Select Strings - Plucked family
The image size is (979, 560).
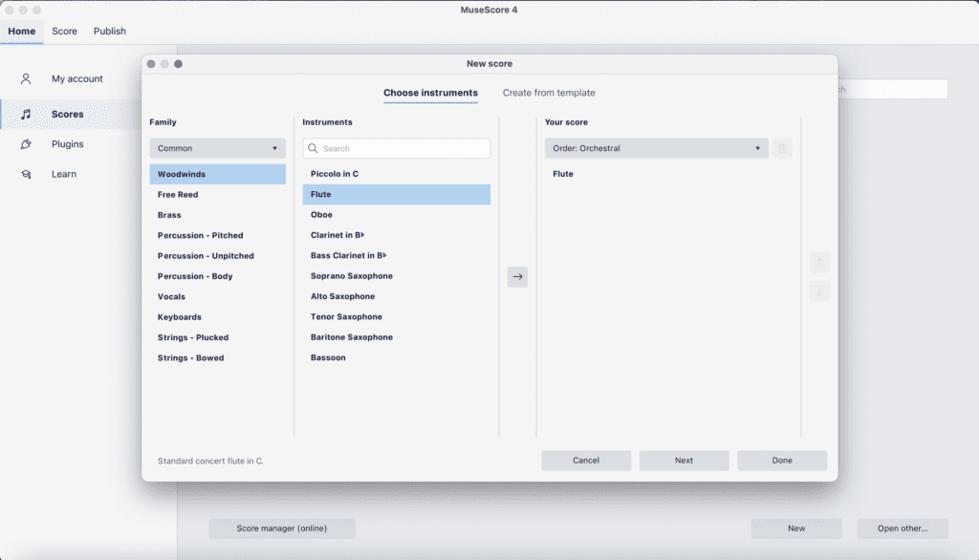pyautogui.click(x=217, y=337)
